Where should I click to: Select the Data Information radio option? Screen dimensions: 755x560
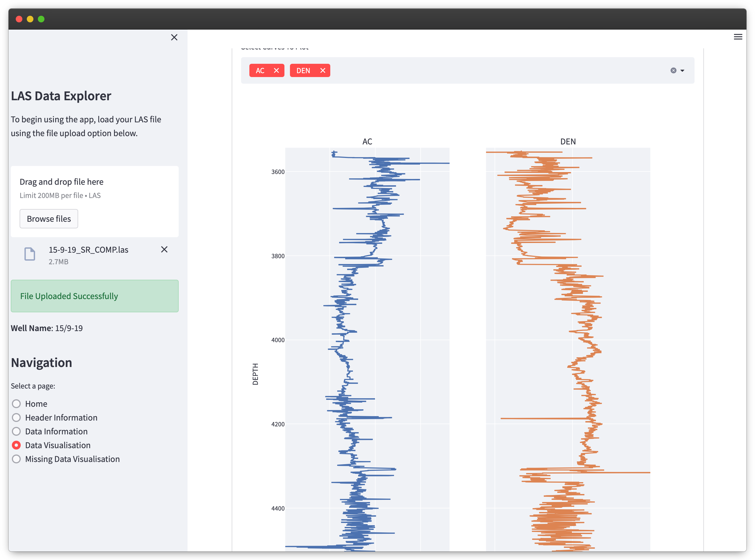pos(16,432)
